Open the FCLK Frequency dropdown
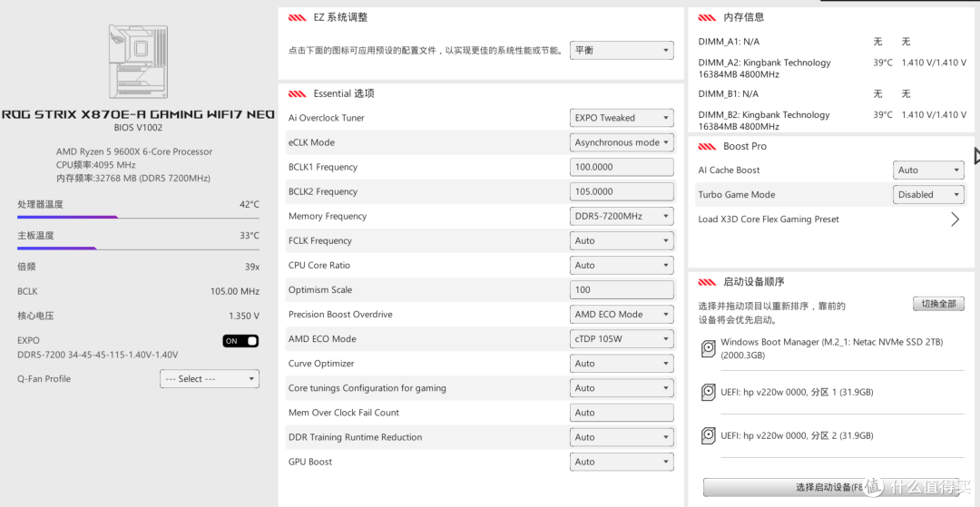The height and width of the screenshot is (507, 980). point(622,241)
